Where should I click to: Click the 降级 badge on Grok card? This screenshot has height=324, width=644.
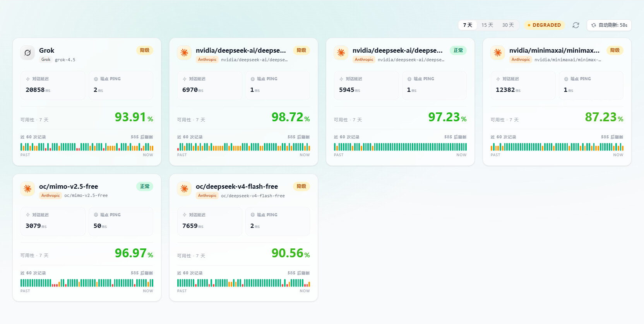click(145, 50)
